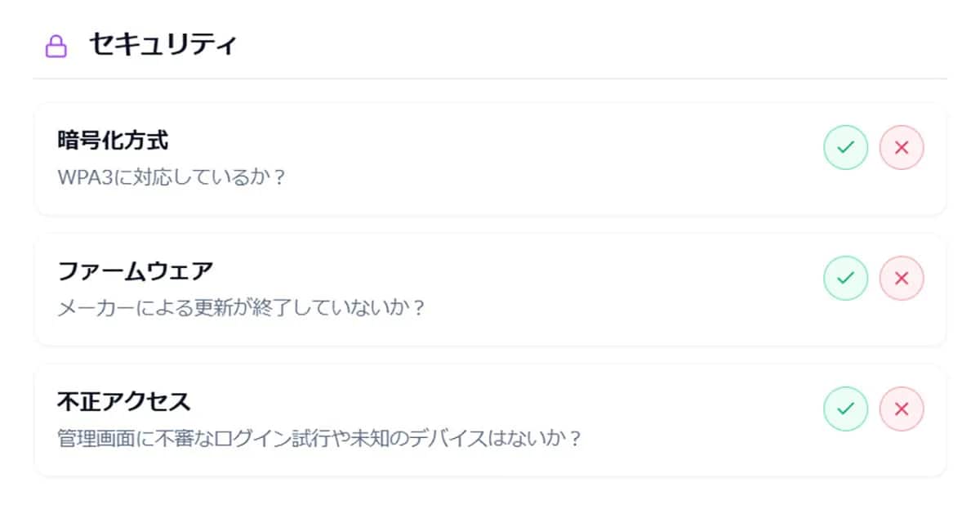Select the WPA3に対応しているか question text
This screenshot has height=505, width=980.
click(x=171, y=177)
